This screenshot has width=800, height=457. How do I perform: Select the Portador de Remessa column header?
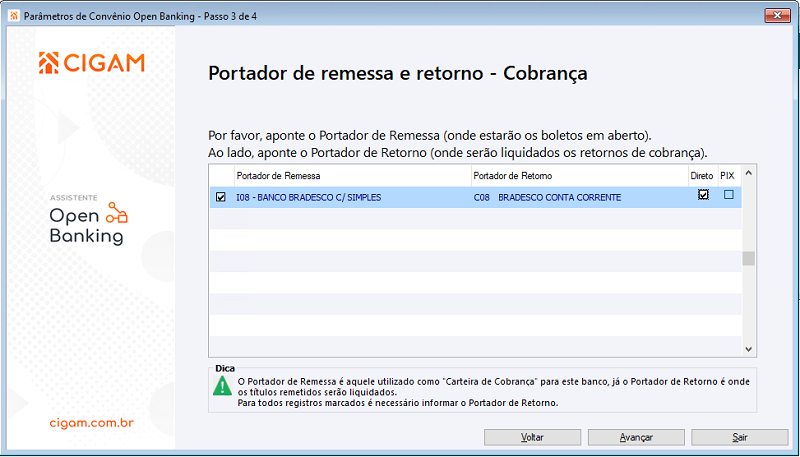click(x=353, y=176)
